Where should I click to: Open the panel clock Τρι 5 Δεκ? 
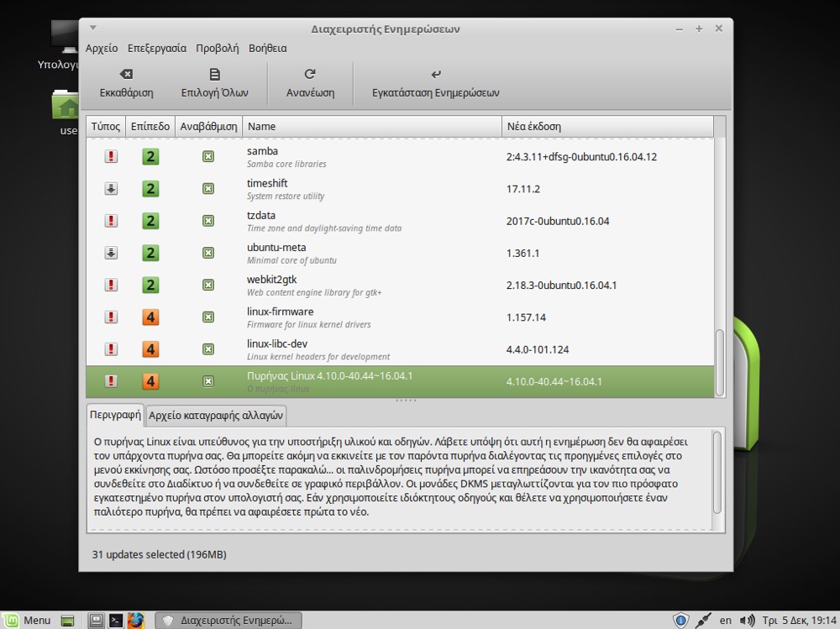coord(800,621)
